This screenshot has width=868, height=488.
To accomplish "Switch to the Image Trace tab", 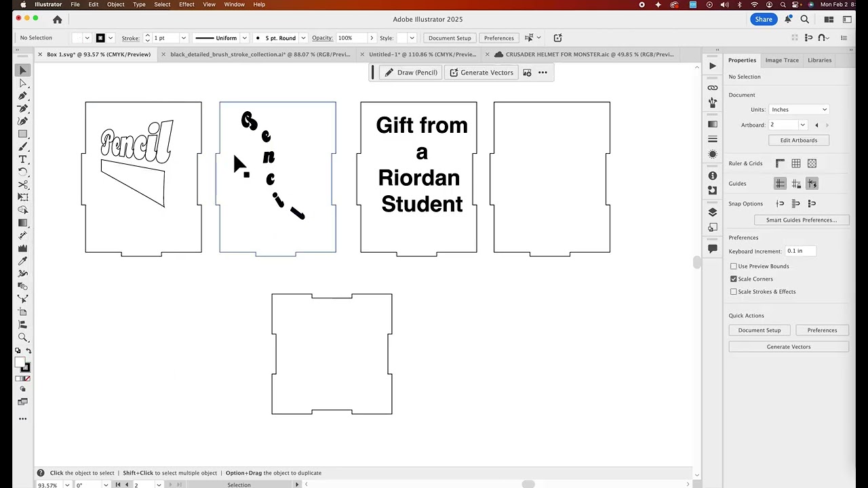I will [x=782, y=60].
